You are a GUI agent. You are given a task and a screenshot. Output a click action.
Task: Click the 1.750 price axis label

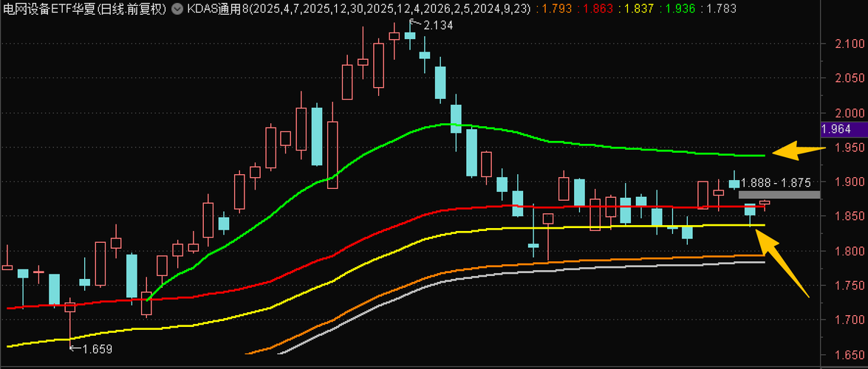pos(851,286)
